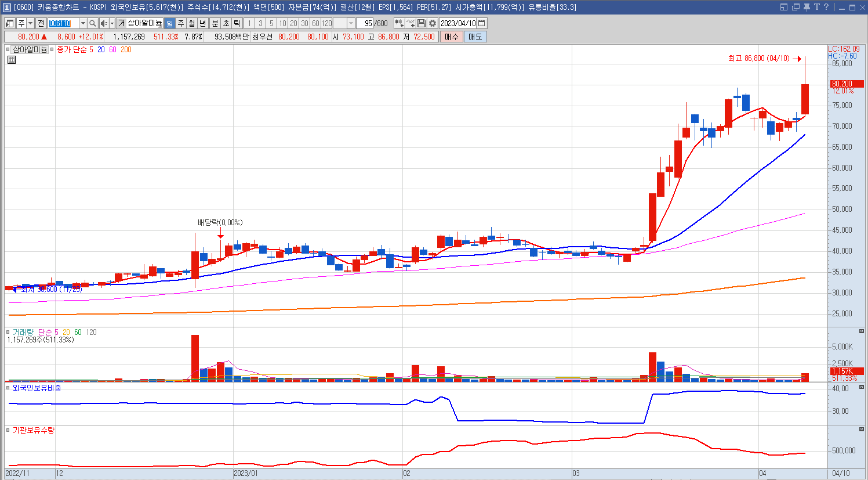The height and width of the screenshot is (480, 868).
Task: Click the chart layout icon at toolbar start
Action: tap(9, 23)
